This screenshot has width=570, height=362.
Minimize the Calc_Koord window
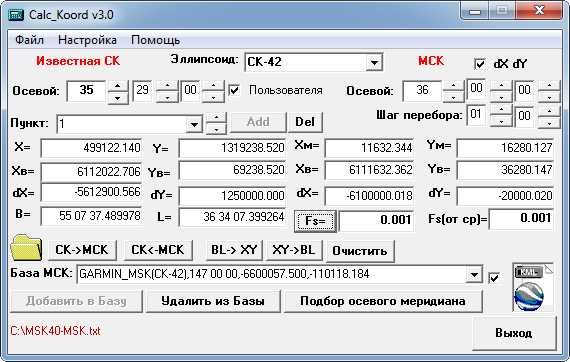click(475, 11)
